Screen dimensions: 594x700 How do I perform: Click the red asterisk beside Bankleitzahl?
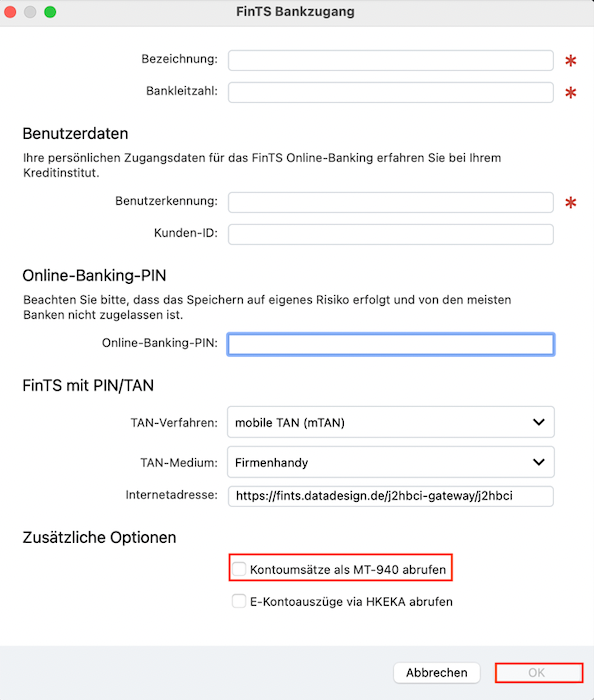click(570, 93)
